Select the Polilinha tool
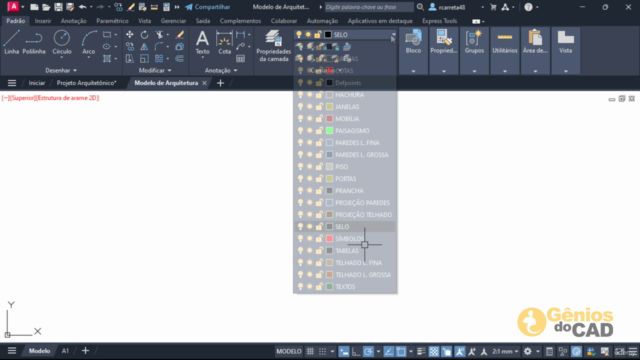 tap(34, 42)
